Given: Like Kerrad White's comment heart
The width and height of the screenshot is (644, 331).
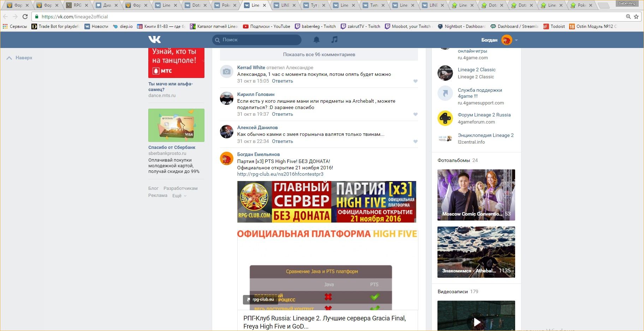Looking at the screenshot, I should [x=415, y=81].
